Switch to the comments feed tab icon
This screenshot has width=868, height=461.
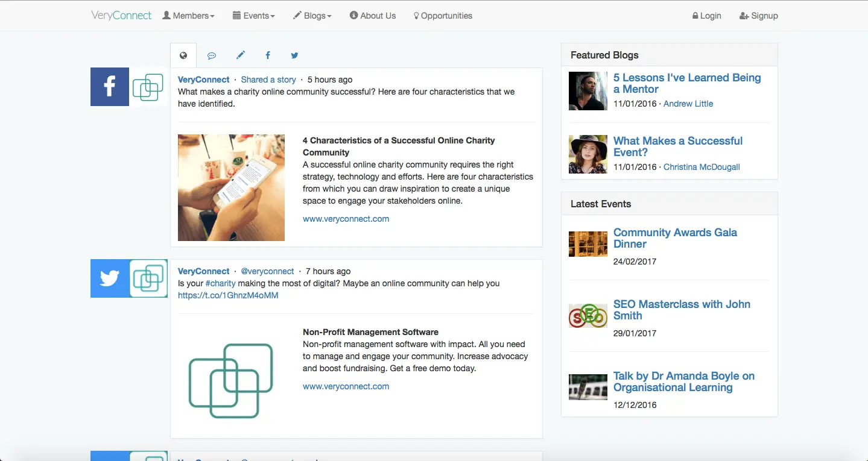[x=212, y=55]
